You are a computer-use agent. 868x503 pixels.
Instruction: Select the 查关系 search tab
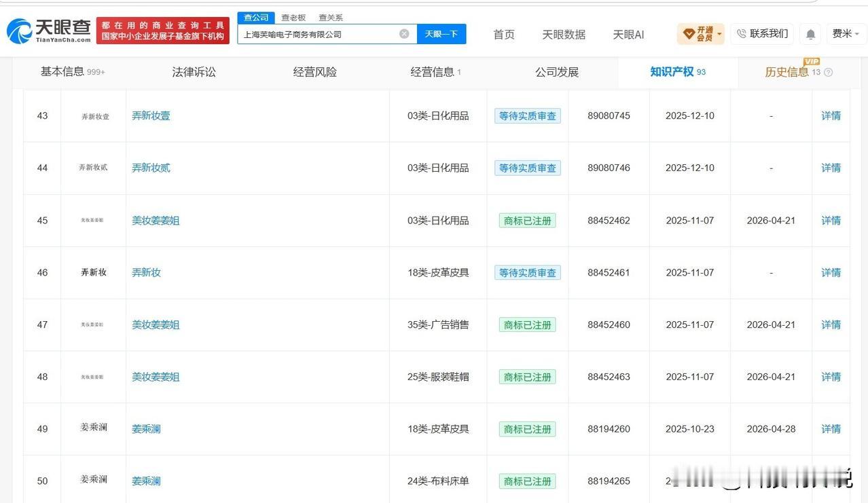[x=331, y=18]
